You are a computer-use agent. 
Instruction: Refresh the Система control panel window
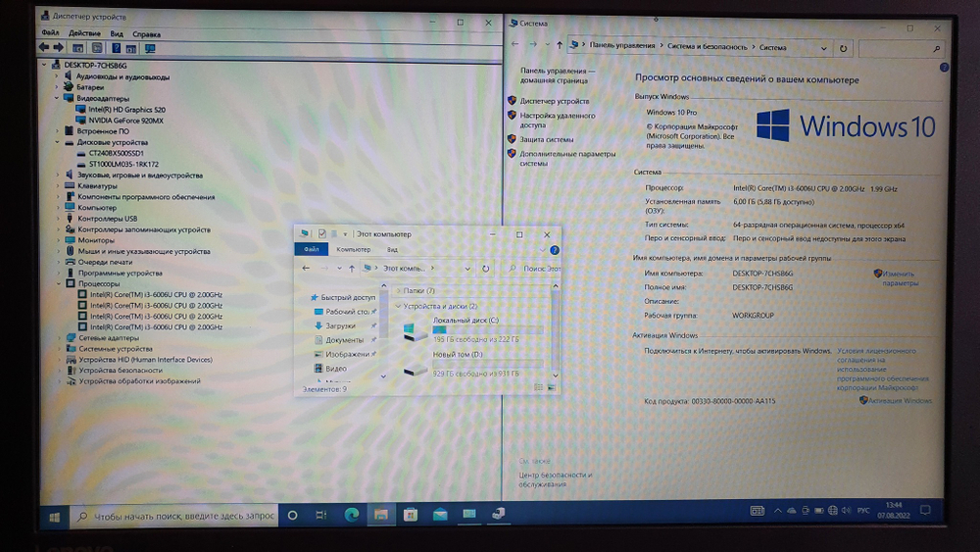(x=843, y=48)
